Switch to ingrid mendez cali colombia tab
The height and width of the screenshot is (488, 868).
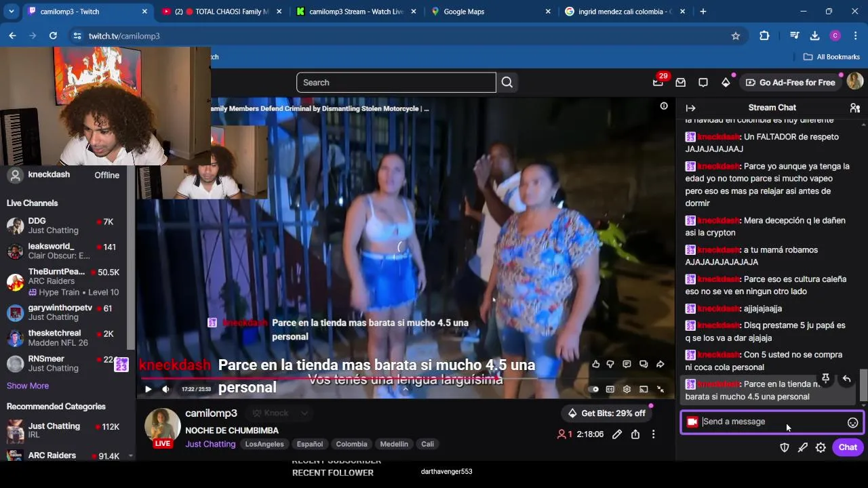tap(625, 12)
